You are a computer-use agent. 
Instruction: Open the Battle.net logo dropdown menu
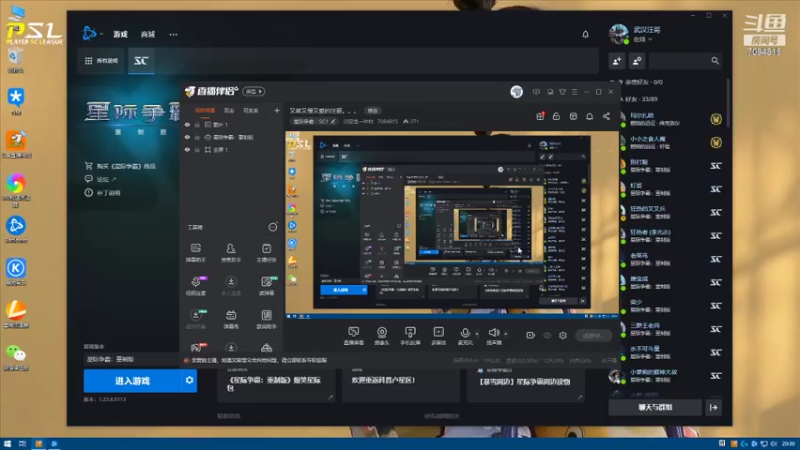click(x=92, y=34)
